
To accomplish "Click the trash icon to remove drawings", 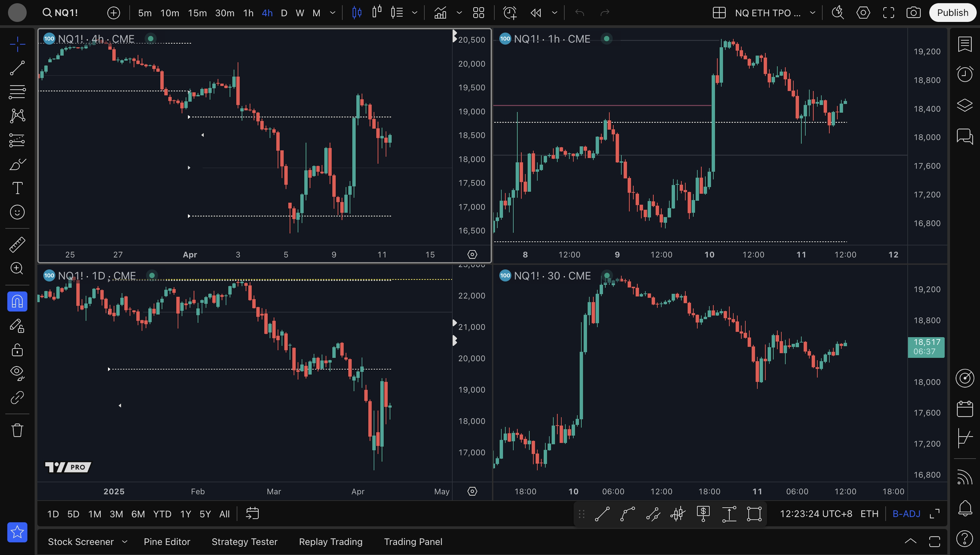I will point(17,430).
